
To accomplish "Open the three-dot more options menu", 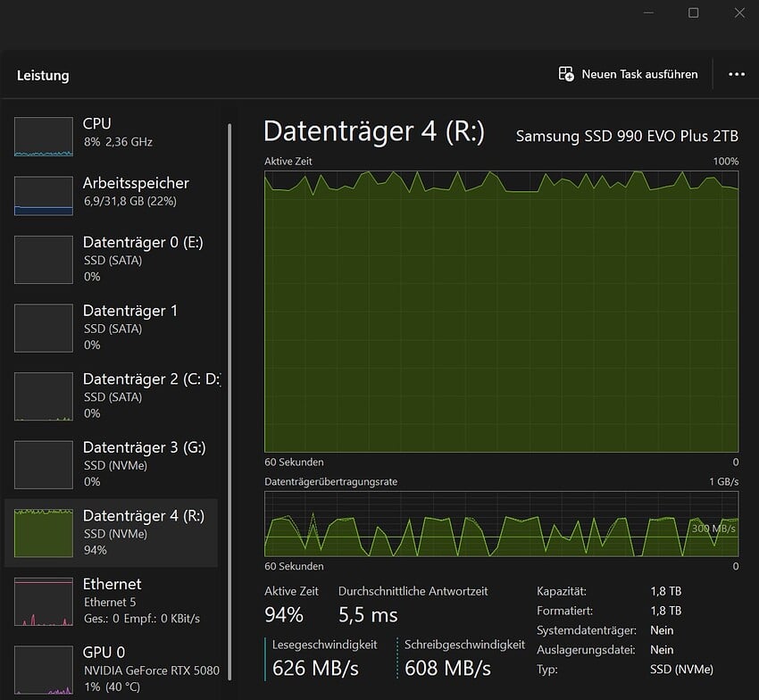I will [737, 74].
